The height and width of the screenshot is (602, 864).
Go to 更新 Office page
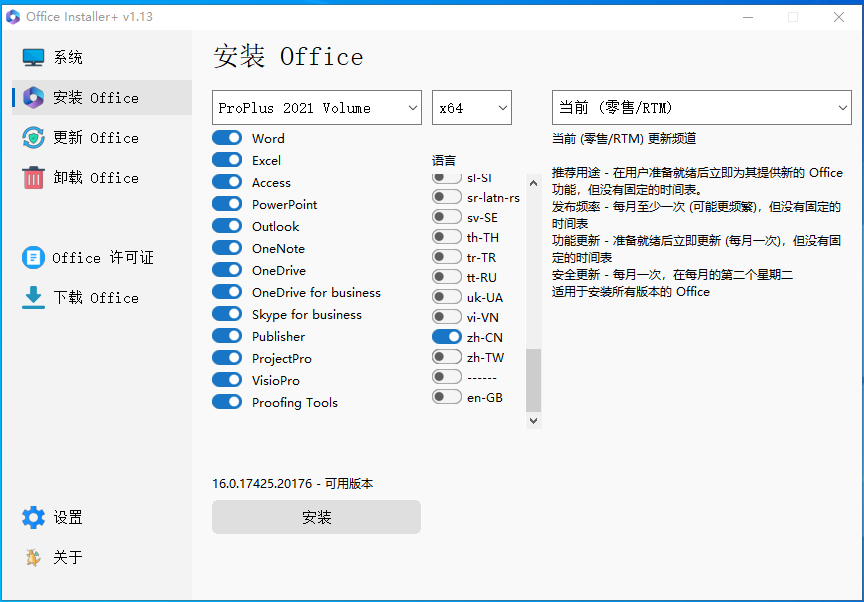[x=102, y=138]
